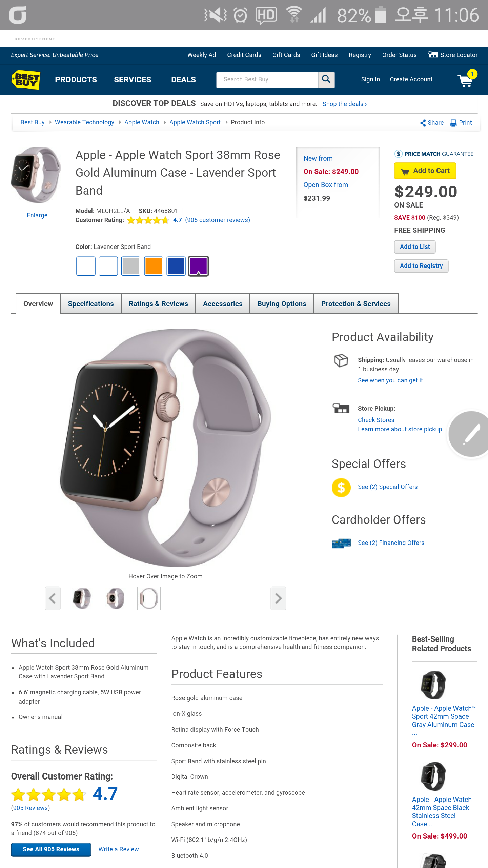This screenshot has height=868, width=488.
Task: Click the Best Buy logo
Action: [26, 80]
